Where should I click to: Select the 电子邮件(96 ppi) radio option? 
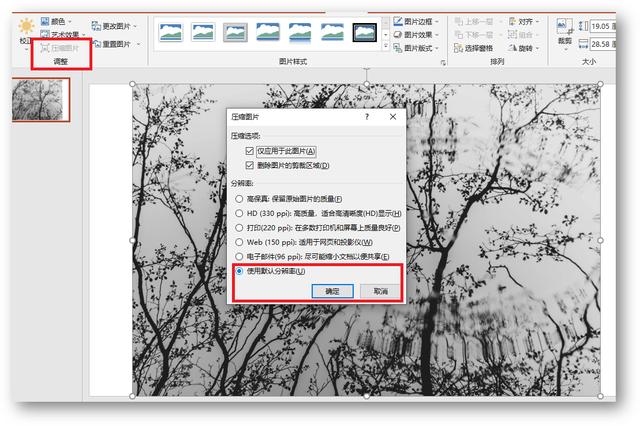pos(239,257)
